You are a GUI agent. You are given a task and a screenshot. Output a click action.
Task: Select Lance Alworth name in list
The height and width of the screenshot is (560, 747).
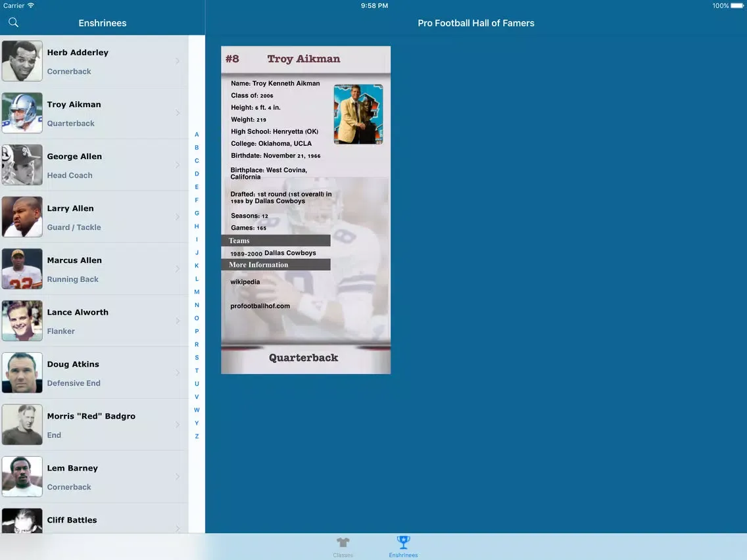78,312
